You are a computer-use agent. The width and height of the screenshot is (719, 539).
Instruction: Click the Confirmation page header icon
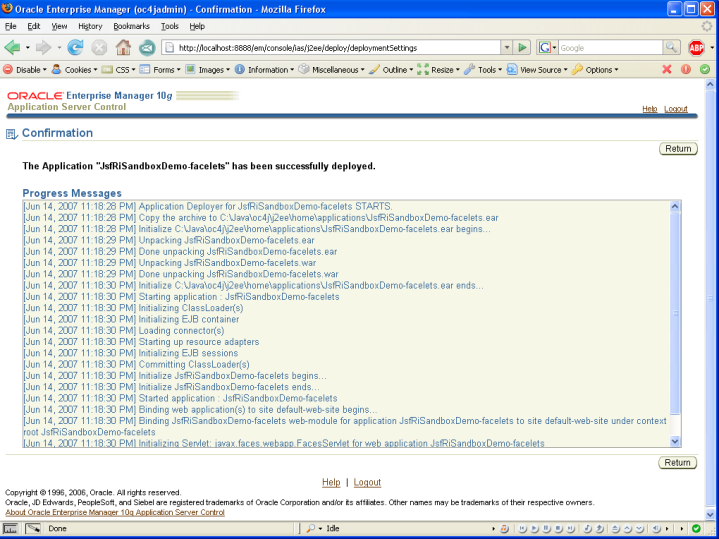(11, 134)
